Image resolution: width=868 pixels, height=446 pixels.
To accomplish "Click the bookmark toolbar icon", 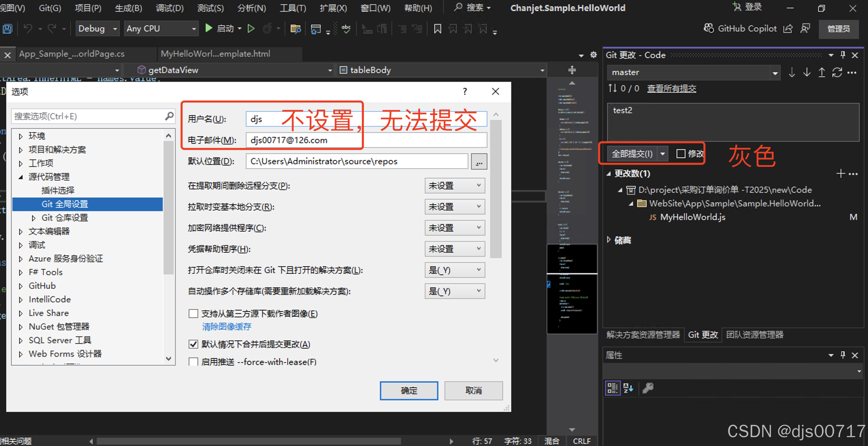I will tap(437, 29).
